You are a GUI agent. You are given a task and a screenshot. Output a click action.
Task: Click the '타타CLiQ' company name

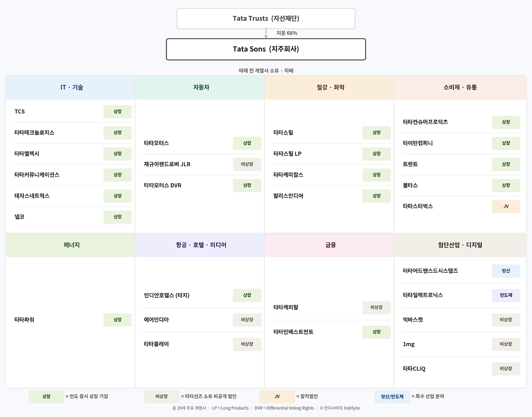414,369
